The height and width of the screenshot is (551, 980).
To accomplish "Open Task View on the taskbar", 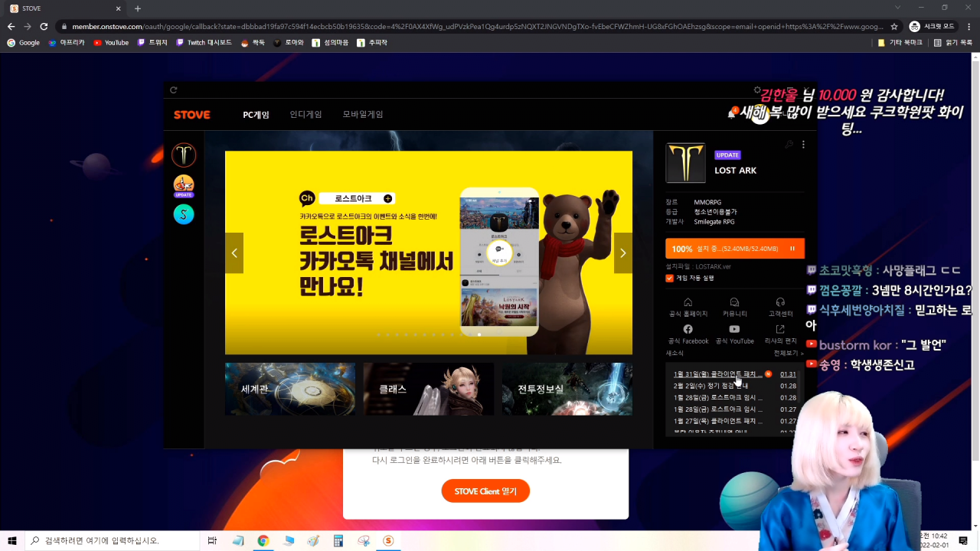I will 212,540.
